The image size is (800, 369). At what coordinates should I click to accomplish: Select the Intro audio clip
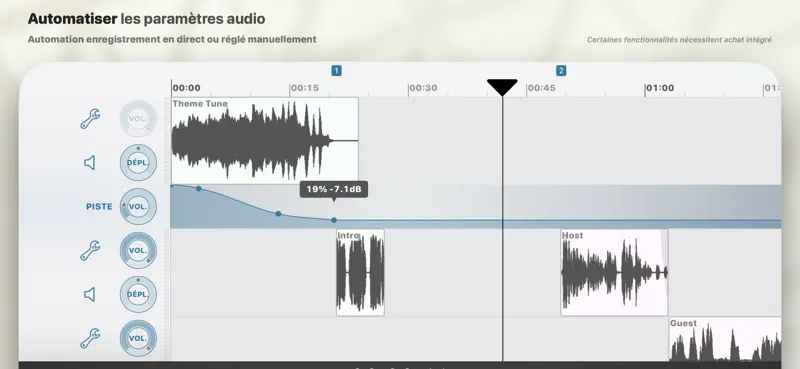pos(360,273)
